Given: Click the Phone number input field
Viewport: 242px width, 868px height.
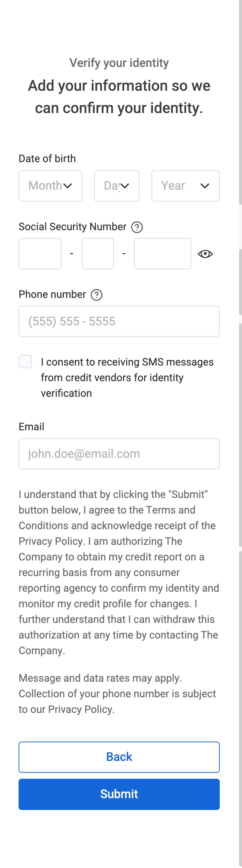Looking at the screenshot, I should point(119,321).
